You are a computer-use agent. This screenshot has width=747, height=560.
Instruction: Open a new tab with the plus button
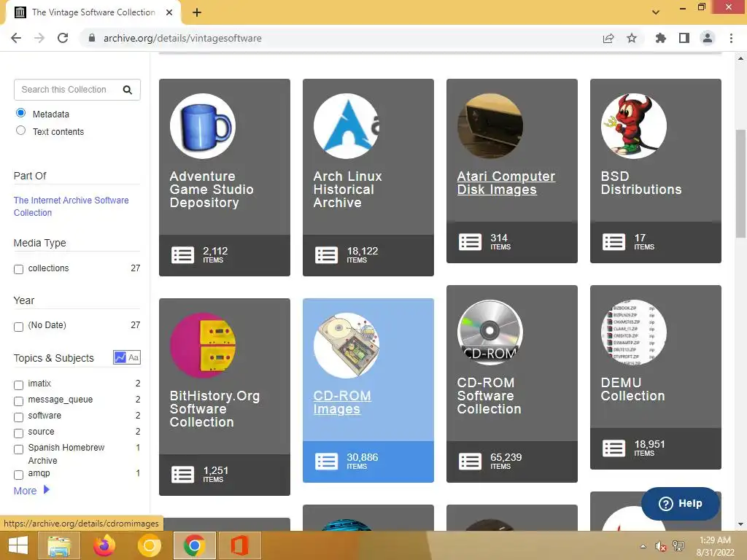click(197, 12)
